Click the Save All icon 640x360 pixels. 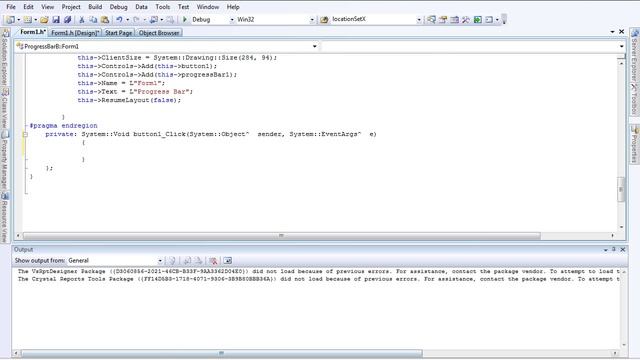pos(68,20)
